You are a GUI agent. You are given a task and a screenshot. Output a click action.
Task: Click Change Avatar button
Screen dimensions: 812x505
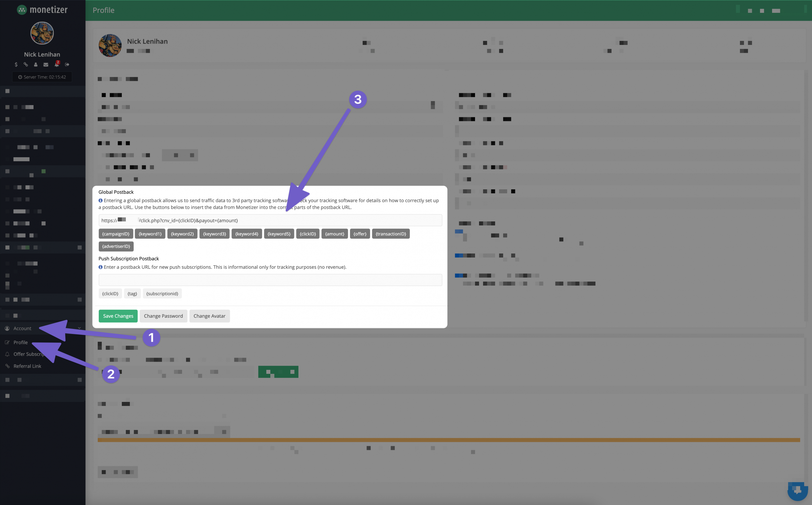point(209,316)
